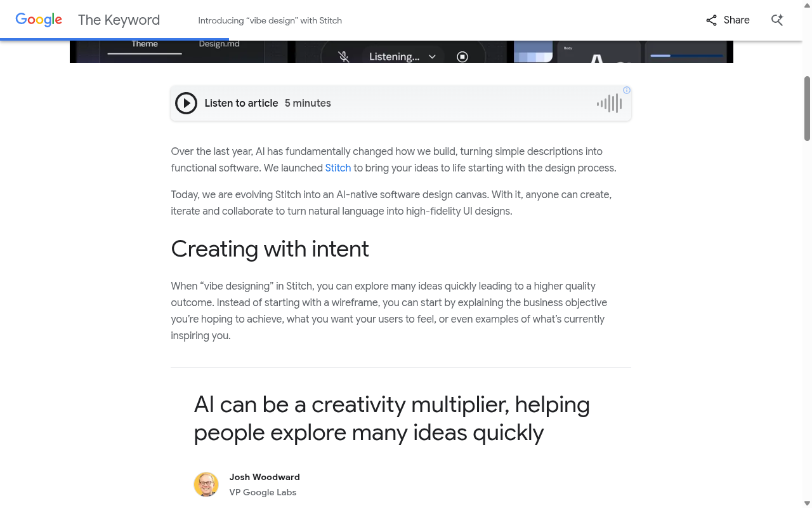
Task: Click Josh Woodward's avatar photo
Action: click(x=206, y=485)
